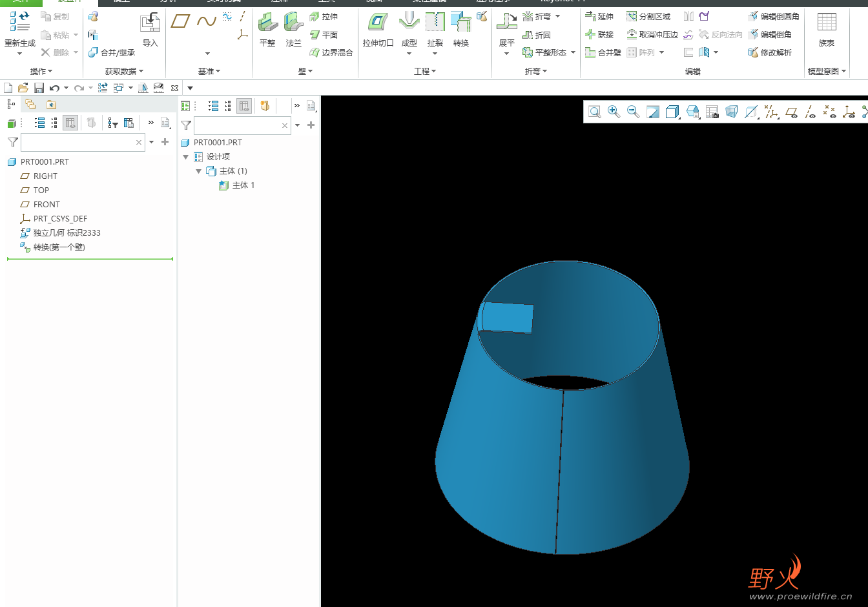Viewport: 868px width, 607px height.
Task: Select 转换(第一个壁) feature in model tree
Action: [52, 247]
